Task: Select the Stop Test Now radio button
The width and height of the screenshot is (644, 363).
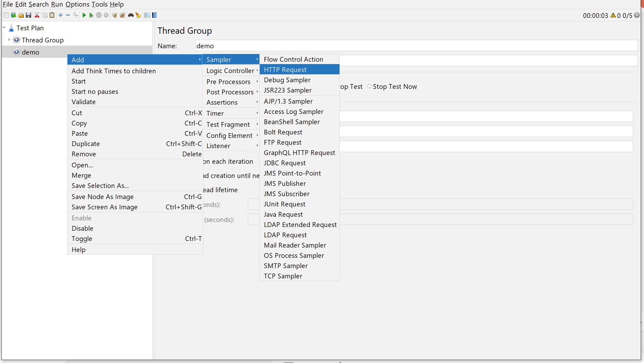Action: click(x=369, y=86)
